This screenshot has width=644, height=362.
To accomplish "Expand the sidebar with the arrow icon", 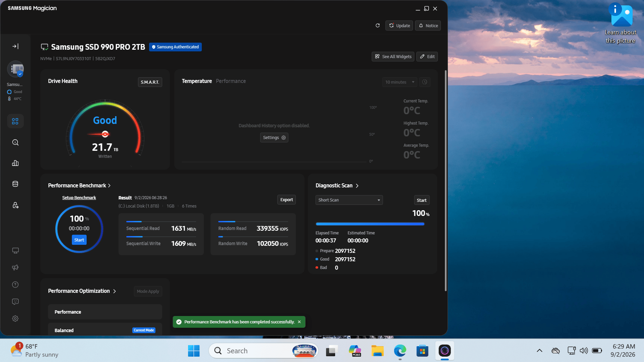I will tap(15, 46).
